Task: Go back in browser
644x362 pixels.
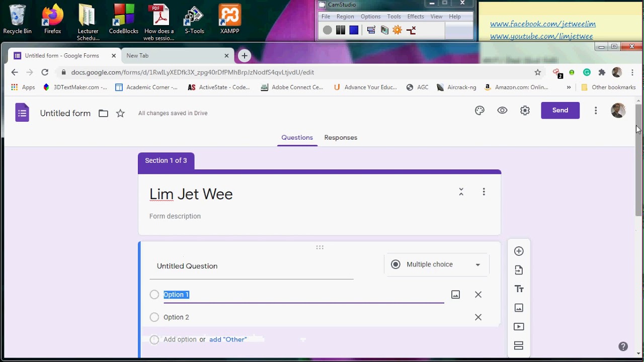Action: tap(15, 72)
